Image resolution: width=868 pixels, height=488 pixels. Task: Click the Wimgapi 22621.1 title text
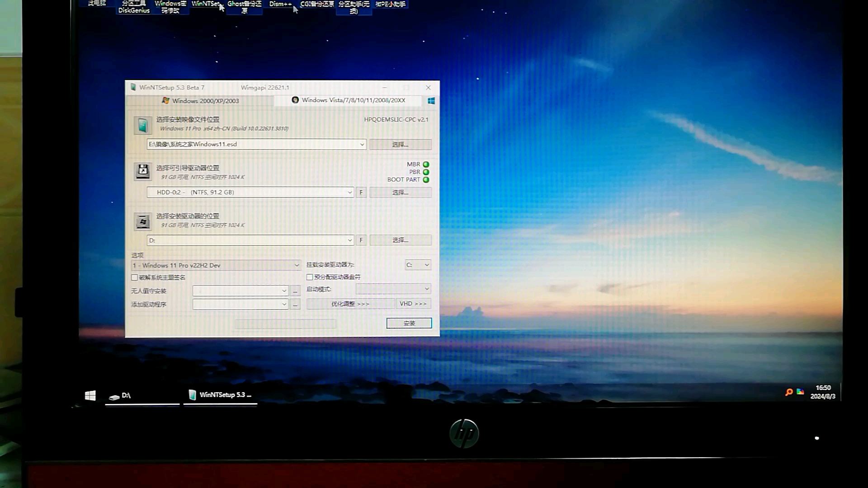click(x=265, y=88)
